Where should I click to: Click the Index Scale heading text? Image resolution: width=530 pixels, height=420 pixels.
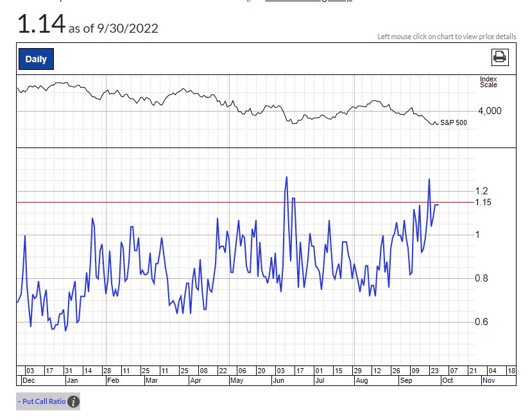(x=488, y=82)
